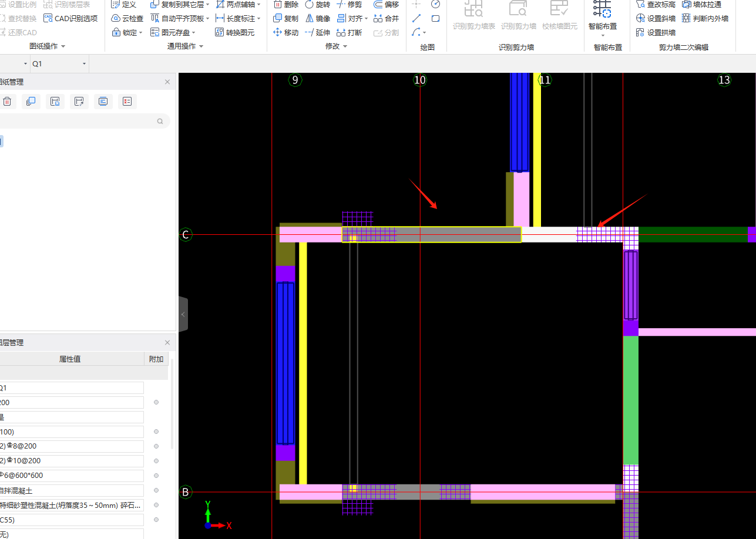This screenshot has width=756, height=539.
Task: Open the Q1 component dropdown
Action: click(x=84, y=63)
